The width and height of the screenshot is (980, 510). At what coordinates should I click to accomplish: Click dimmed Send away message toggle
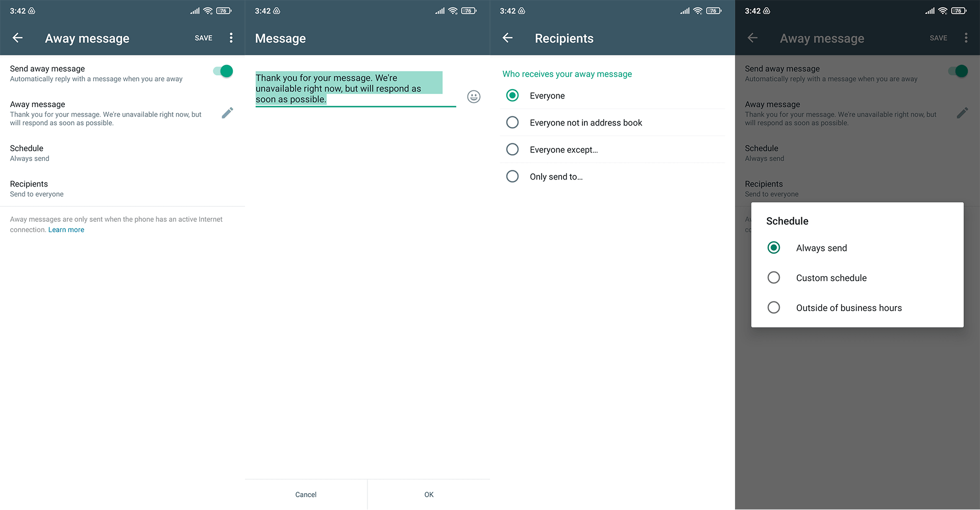[x=958, y=71]
